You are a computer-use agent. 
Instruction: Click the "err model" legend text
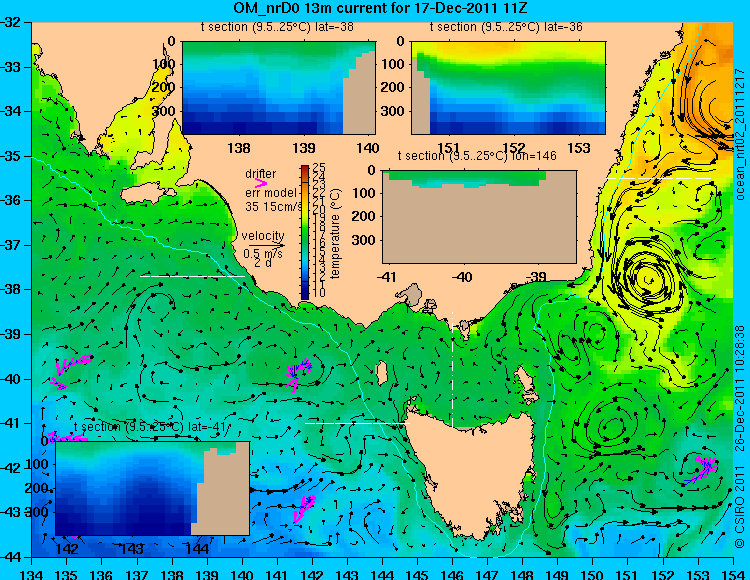pos(271,193)
